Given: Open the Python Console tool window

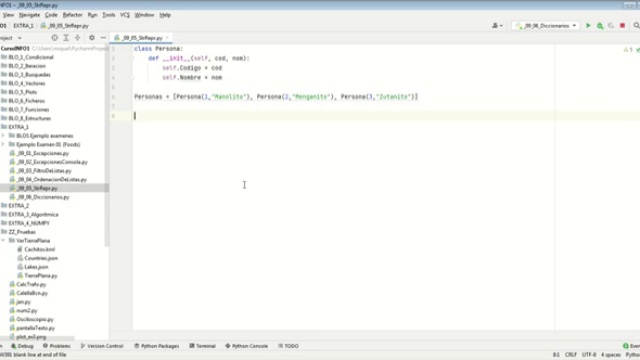Looking at the screenshot, I should 247,346.
